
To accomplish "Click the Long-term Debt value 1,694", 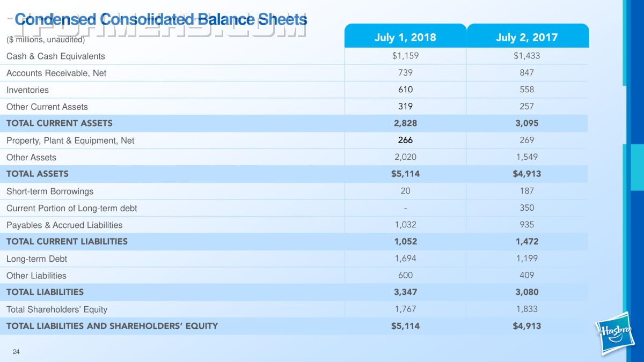I will [x=405, y=258].
